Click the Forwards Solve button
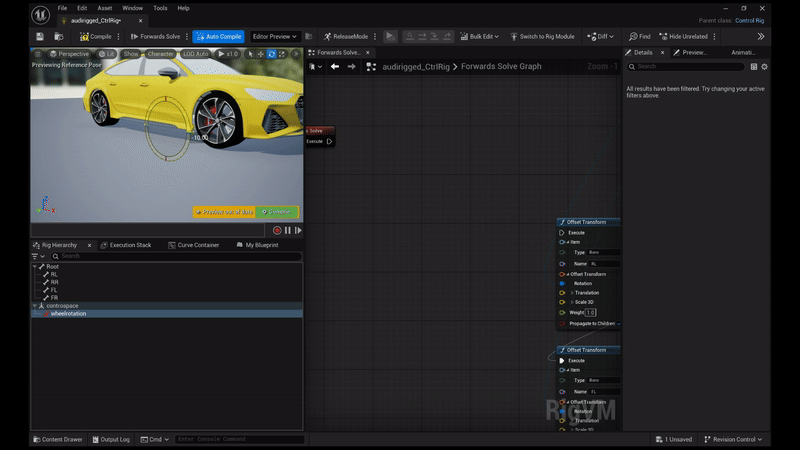The height and width of the screenshot is (450, 800). (156, 37)
